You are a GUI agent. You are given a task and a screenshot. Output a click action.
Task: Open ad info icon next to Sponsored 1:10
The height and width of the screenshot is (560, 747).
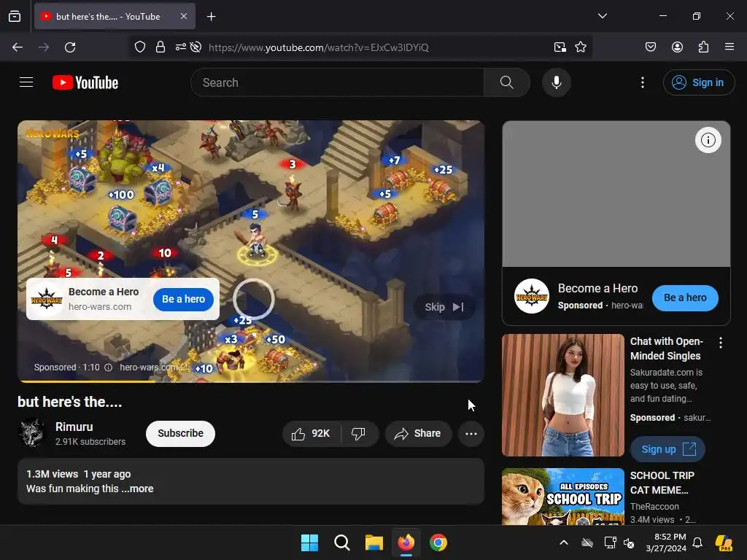[x=108, y=367]
